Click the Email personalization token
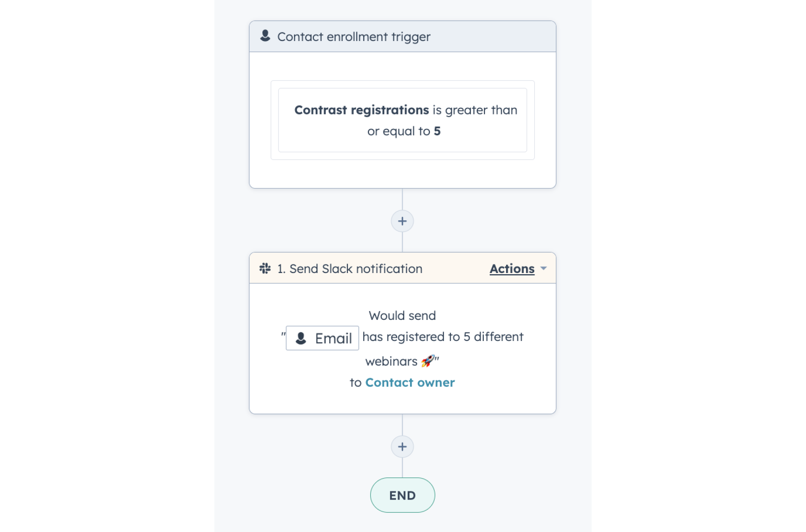Image resolution: width=806 pixels, height=532 pixels. [x=322, y=337]
